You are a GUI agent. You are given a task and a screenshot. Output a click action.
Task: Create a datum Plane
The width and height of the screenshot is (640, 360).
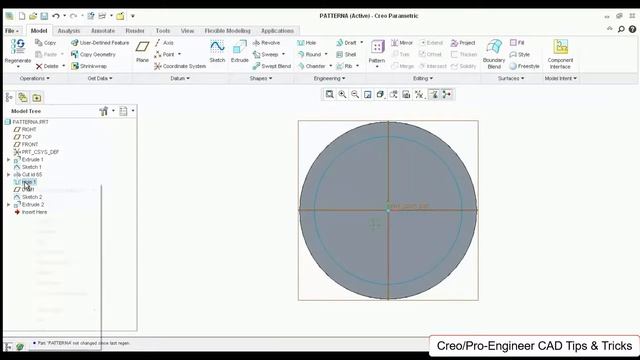point(142,51)
